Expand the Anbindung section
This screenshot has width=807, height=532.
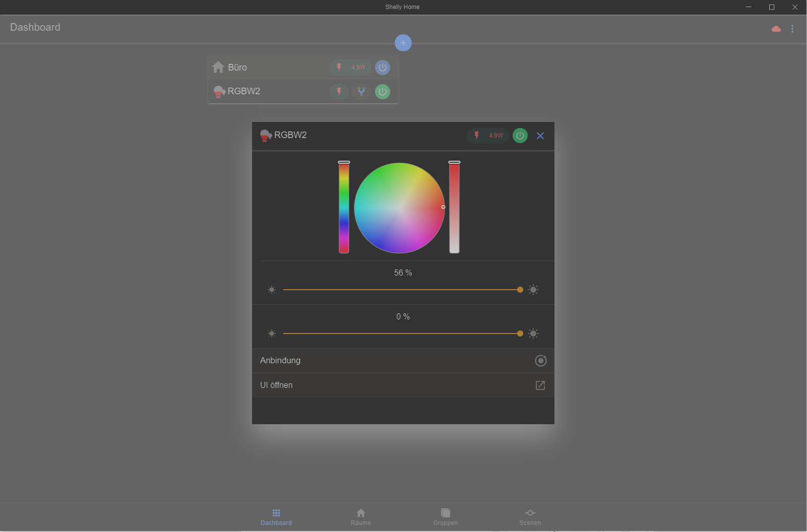pos(403,361)
